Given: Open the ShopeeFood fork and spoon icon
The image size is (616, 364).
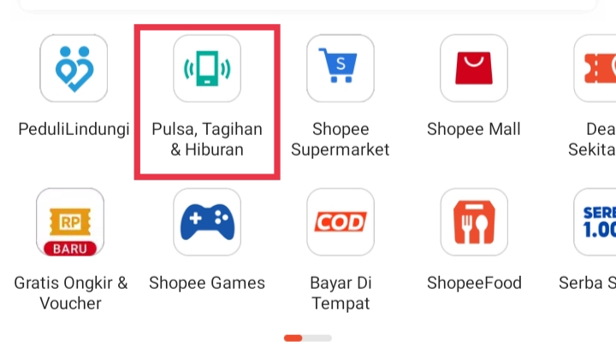Looking at the screenshot, I should (474, 222).
